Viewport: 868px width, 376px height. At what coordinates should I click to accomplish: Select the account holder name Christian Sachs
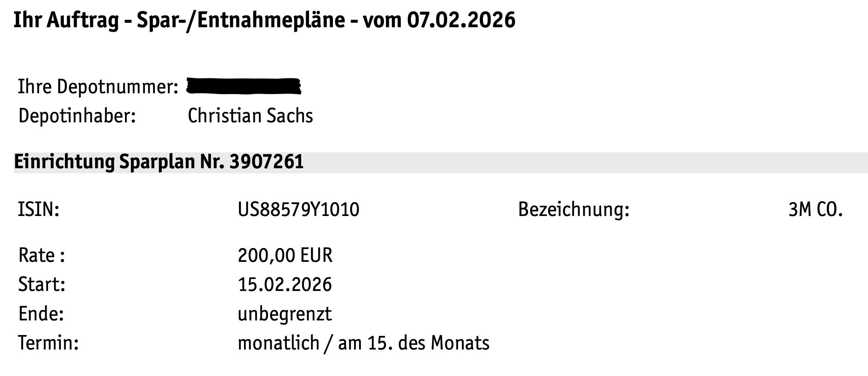tap(250, 116)
